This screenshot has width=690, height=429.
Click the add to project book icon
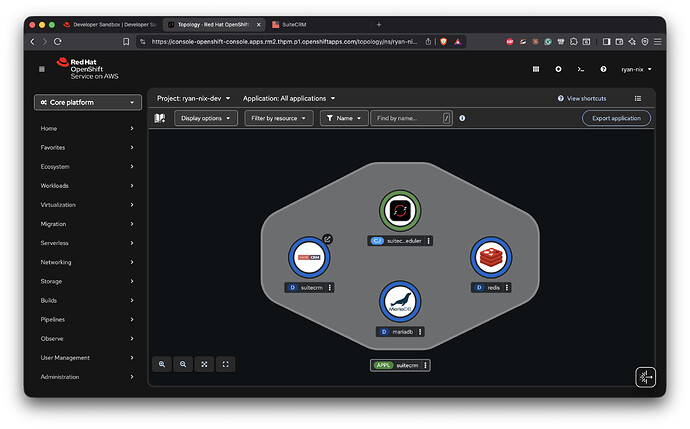[160, 118]
